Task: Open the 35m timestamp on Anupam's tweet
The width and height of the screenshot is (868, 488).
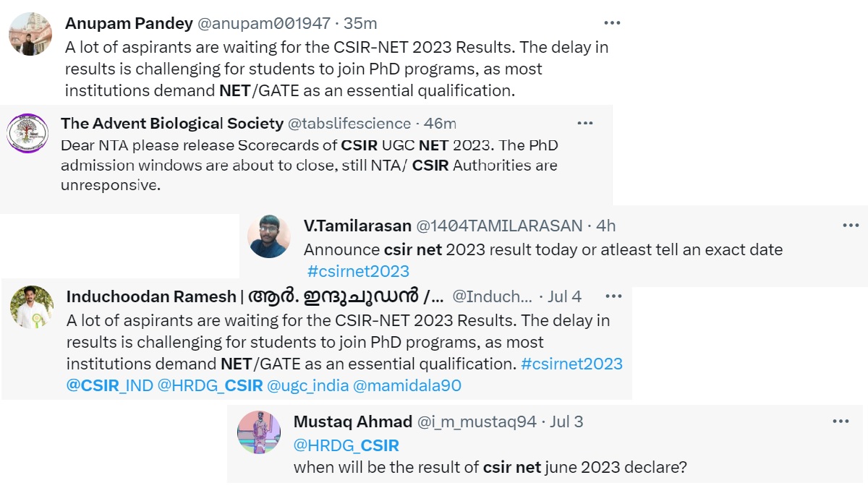Action: (x=360, y=23)
